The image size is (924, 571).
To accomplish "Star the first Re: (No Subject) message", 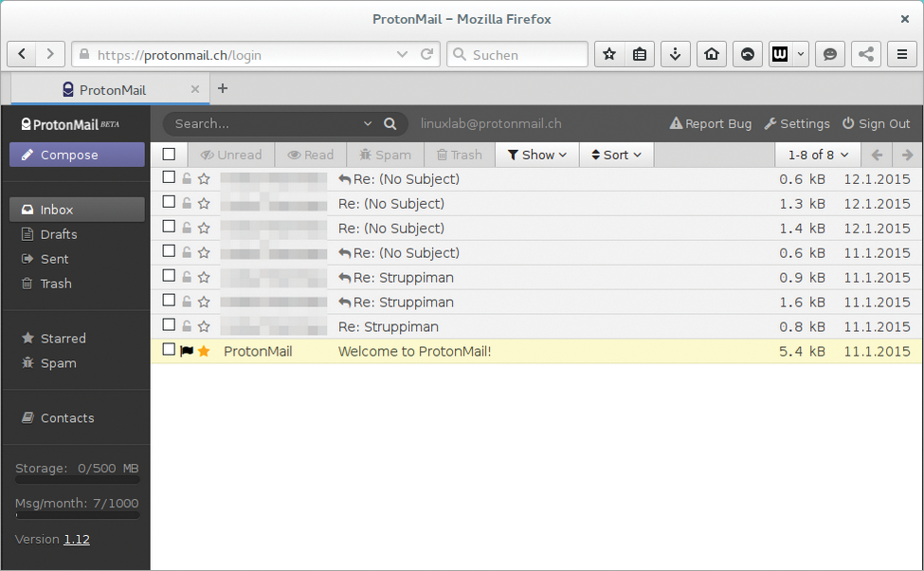I will [x=204, y=177].
